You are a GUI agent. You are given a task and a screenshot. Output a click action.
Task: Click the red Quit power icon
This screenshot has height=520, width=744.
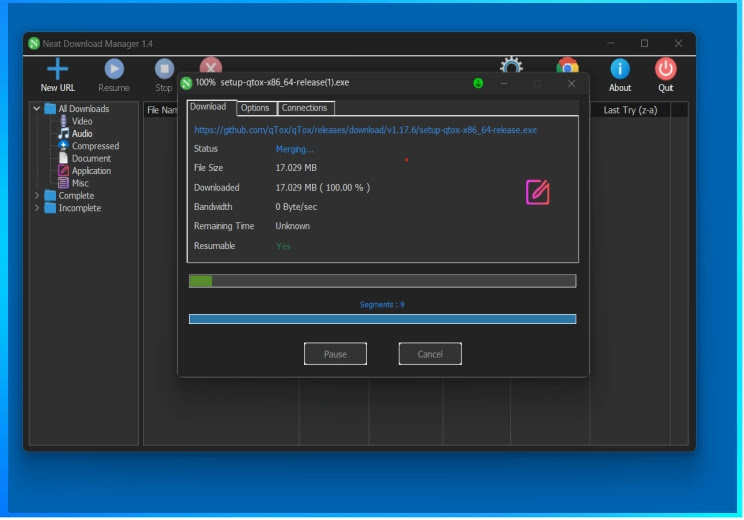666,69
